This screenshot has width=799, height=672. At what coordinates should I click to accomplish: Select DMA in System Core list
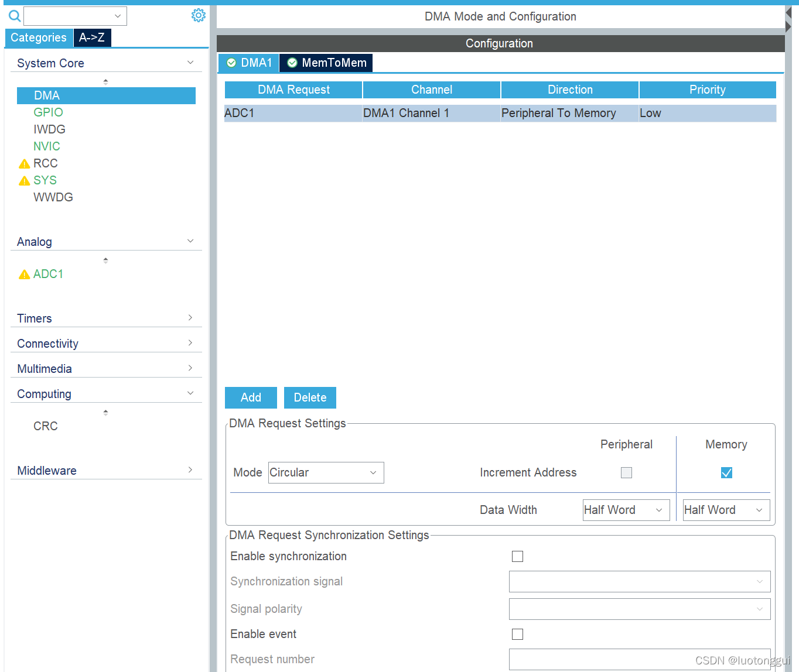click(x=106, y=95)
